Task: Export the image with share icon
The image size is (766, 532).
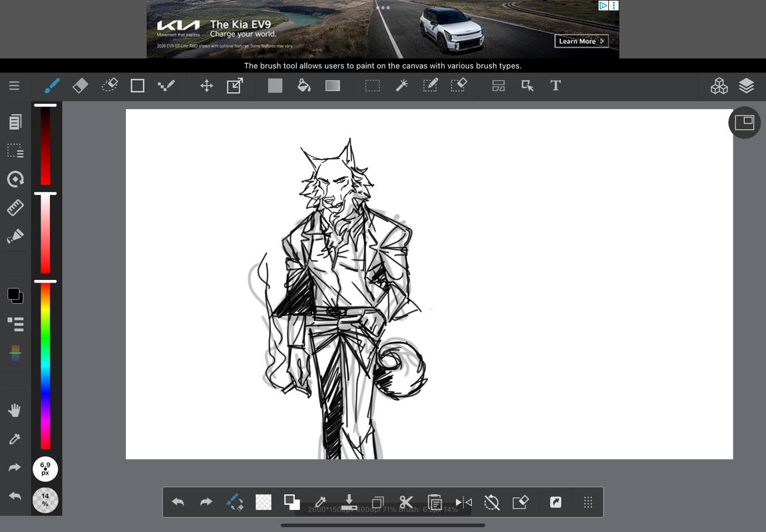Action: [x=556, y=502]
